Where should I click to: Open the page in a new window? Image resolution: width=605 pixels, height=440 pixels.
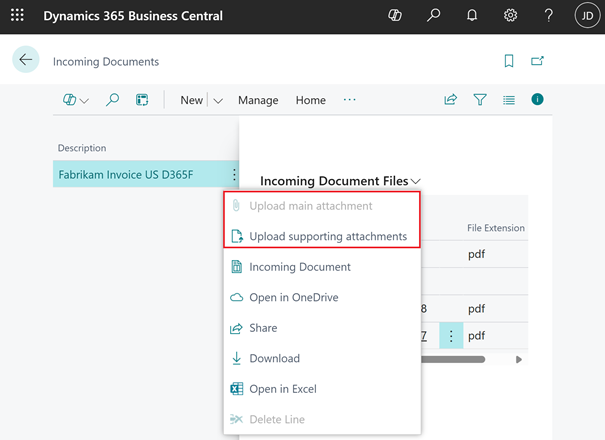537,61
